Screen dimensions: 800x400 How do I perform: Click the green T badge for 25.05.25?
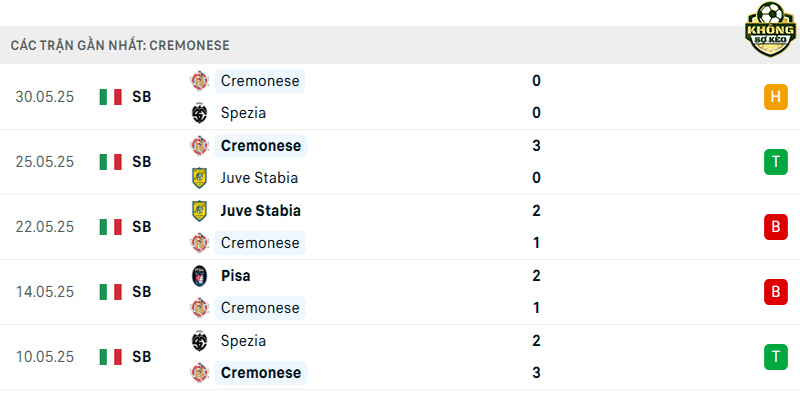point(776,162)
